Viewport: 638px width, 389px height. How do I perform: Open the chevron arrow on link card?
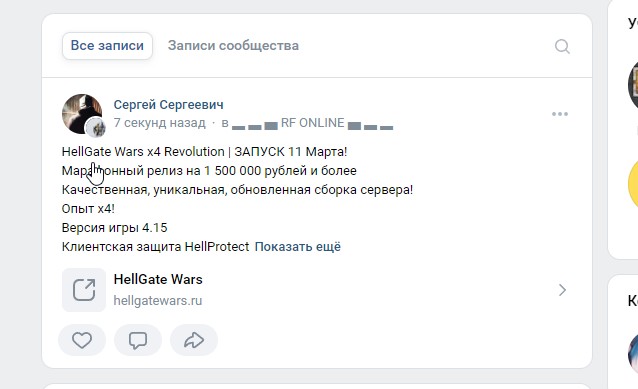tap(562, 290)
